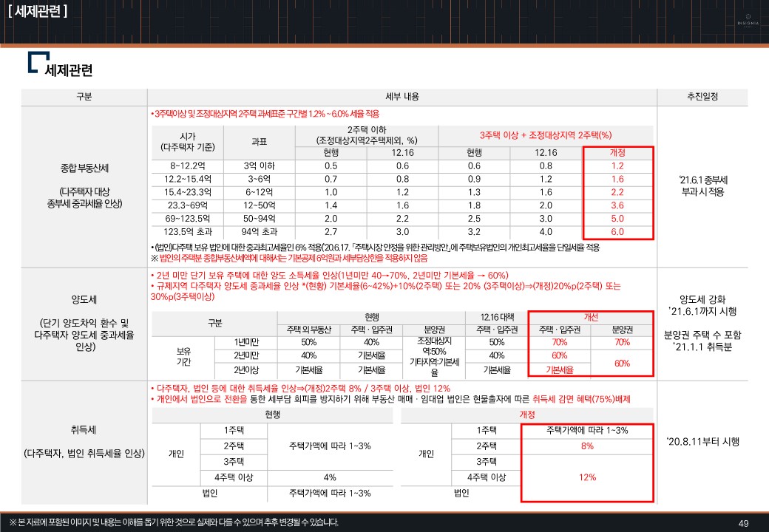Click the red 8% acquisition tax cell

tap(587, 446)
